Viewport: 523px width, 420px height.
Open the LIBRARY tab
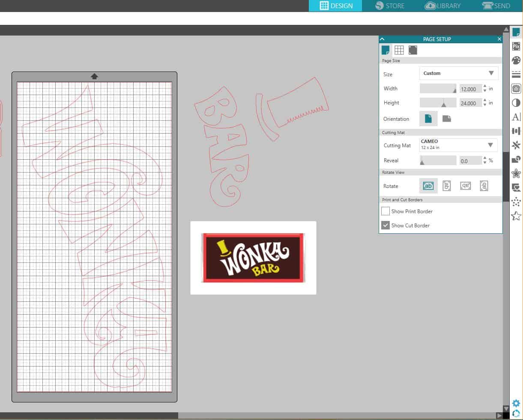point(442,6)
